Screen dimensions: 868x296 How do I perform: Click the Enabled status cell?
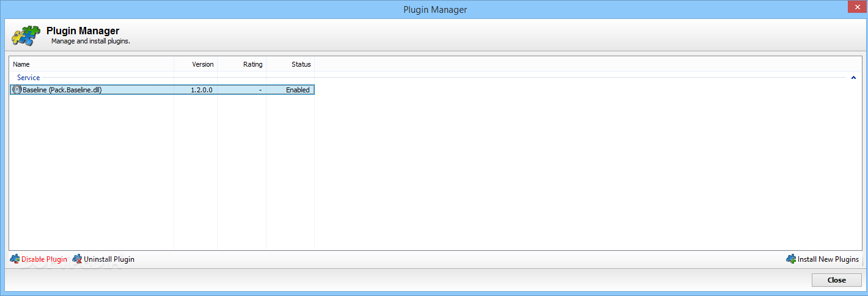tap(298, 90)
